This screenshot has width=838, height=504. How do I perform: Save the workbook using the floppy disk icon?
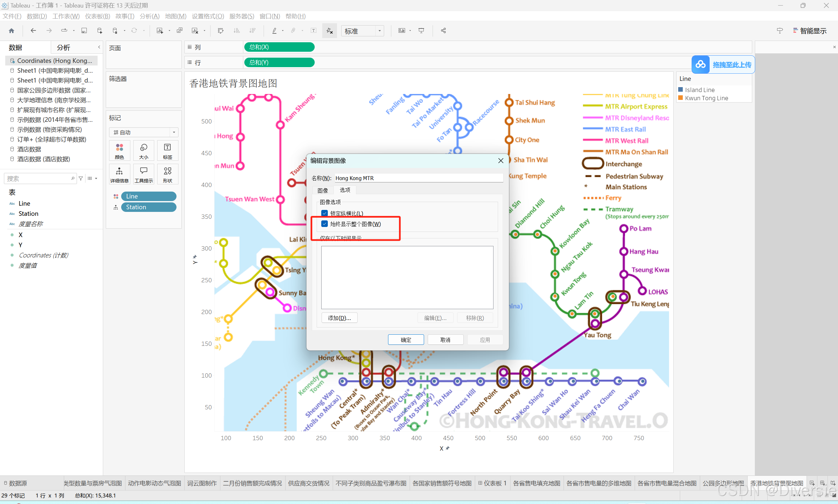pos(84,31)
